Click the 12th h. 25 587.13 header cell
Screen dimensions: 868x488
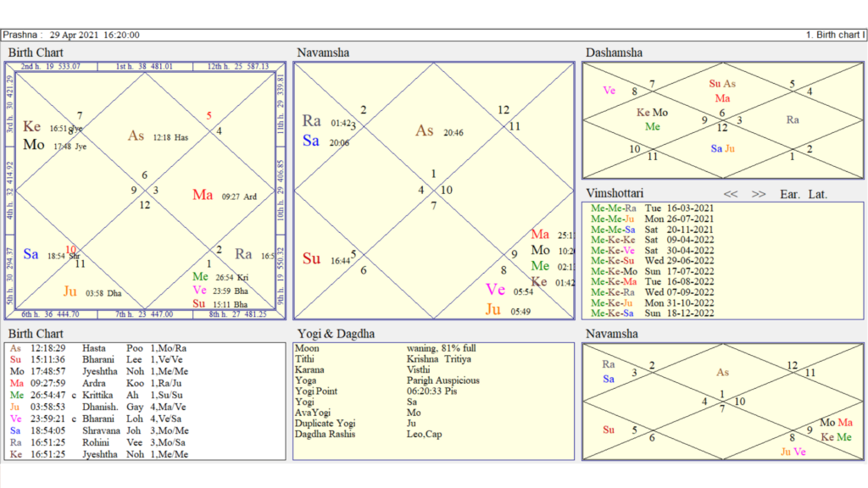point(238,66)
